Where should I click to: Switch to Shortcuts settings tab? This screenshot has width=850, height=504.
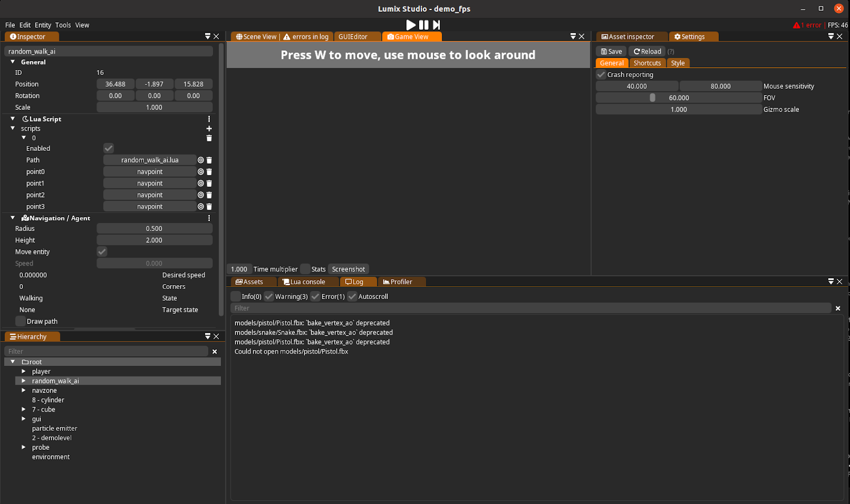[647, 63]
